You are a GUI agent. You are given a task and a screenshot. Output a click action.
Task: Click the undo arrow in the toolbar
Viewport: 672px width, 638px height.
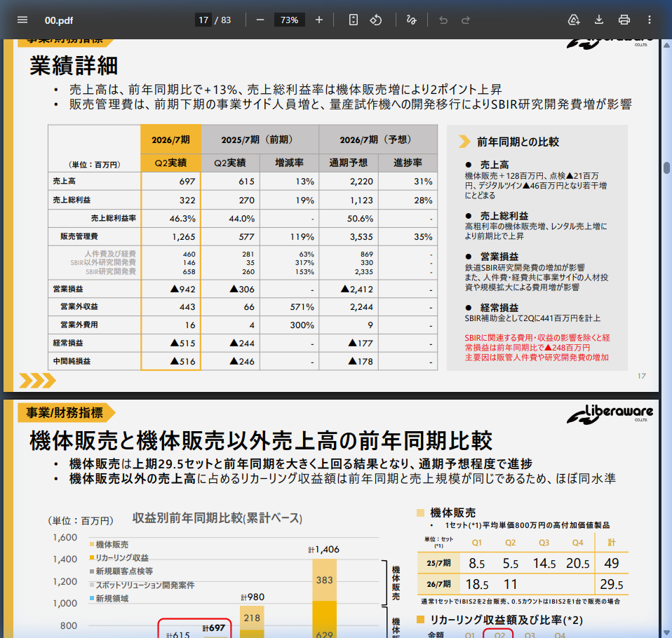443,20
